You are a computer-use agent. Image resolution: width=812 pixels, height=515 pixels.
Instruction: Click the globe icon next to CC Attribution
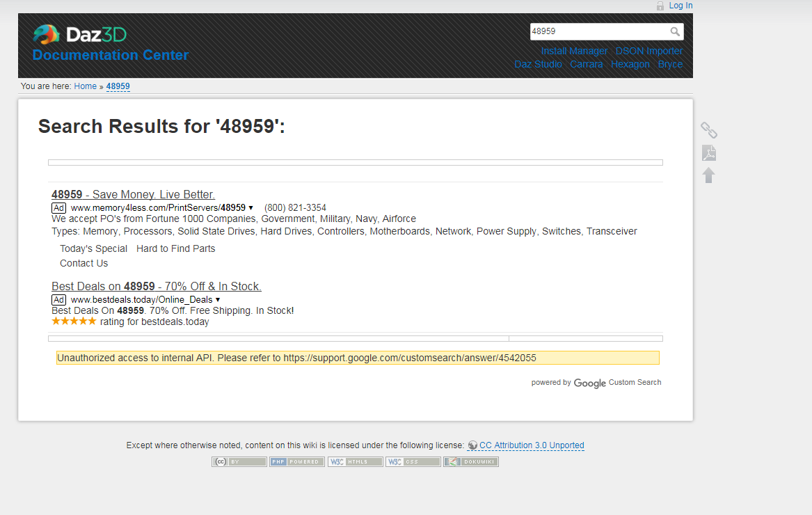click(x=472, y=445)
